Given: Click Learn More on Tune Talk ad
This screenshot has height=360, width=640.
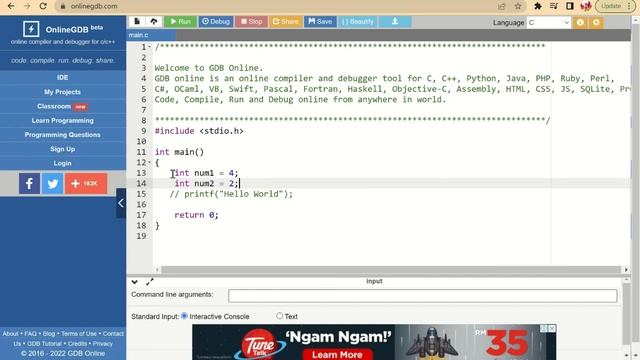Looking at the screenshot, I should (337, 354).
